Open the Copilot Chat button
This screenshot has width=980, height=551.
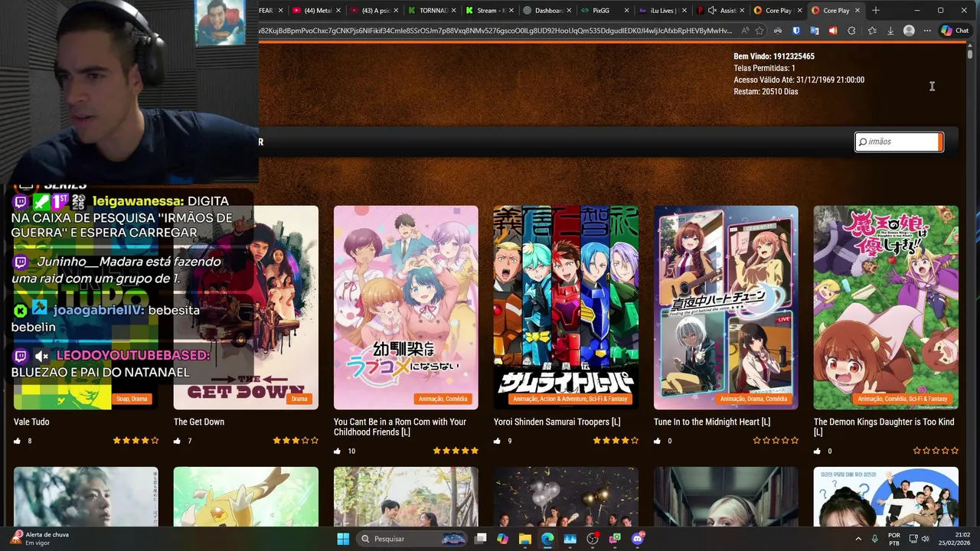tap(955, 31)
